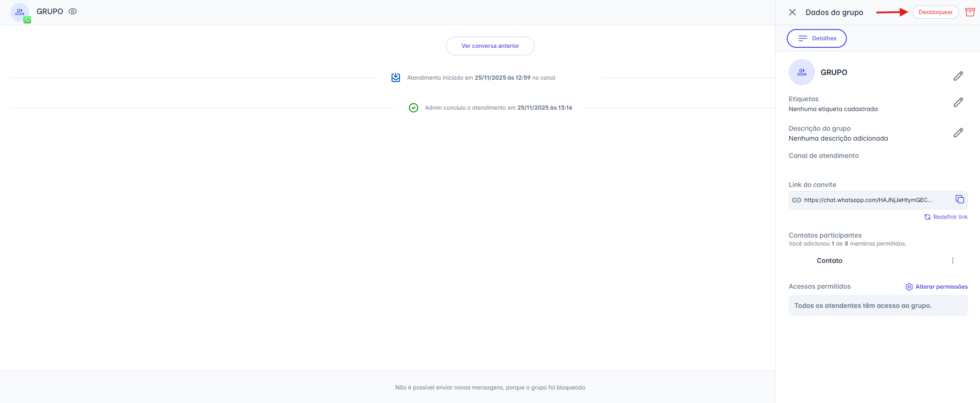Click the GRUPO avatar in the header
This screenshot has height=403, width=980.
point(20,12)
